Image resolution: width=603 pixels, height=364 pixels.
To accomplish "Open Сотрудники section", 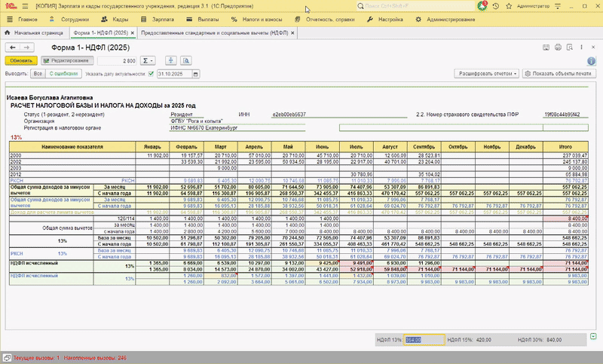I will tap(70, 20).
